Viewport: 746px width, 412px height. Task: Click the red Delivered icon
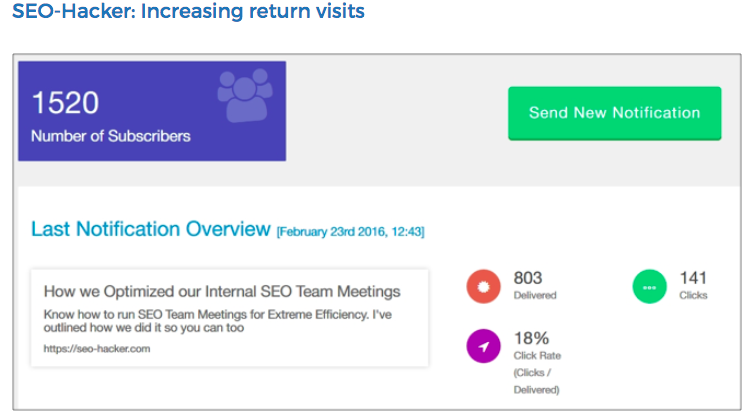[x=483, y=286]
